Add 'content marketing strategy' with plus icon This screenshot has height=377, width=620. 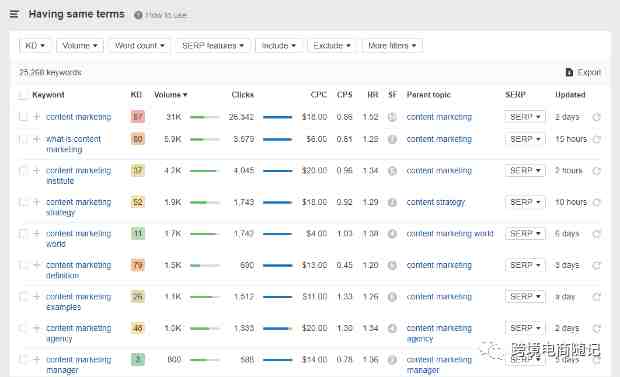[x=36, y=202]
